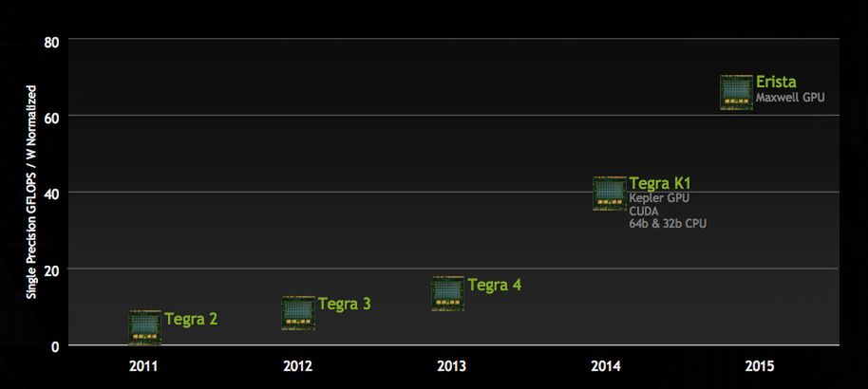The height and width of the screenshot is (389, 868).
Task: Click the 2011 x-axis label
Action: point(144,366)
